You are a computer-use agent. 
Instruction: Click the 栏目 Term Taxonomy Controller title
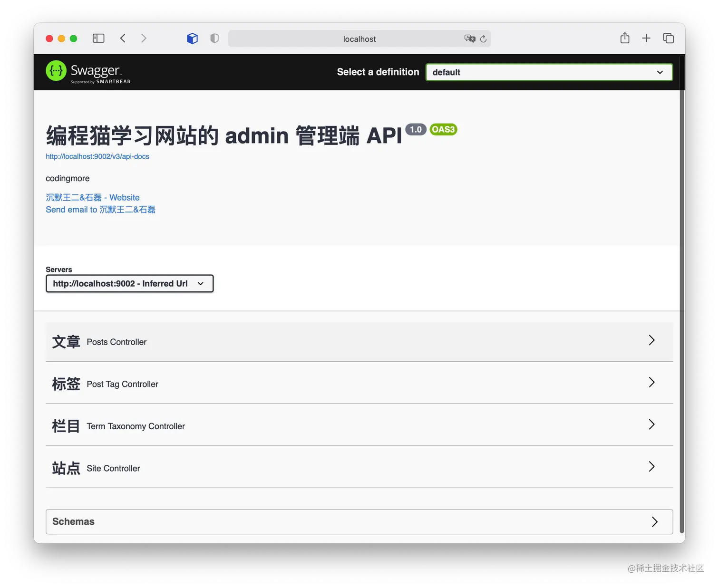(118, 426)
